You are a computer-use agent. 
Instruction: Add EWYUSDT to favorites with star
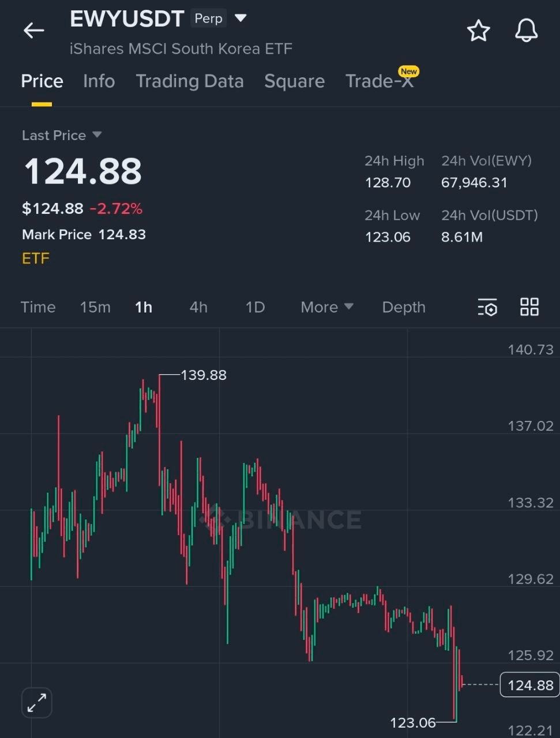click(478, 31)
